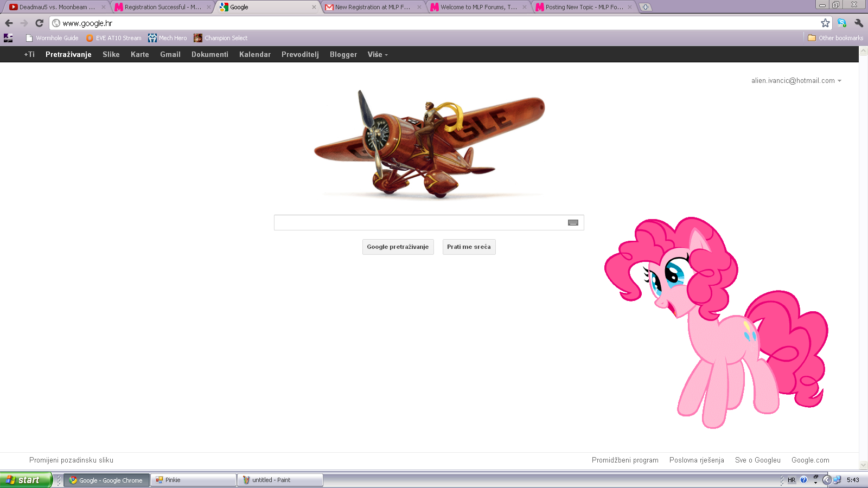Open the +Ti link in the Google bar
This screenshot has width=868, height=488.
(x=29, y=54)
